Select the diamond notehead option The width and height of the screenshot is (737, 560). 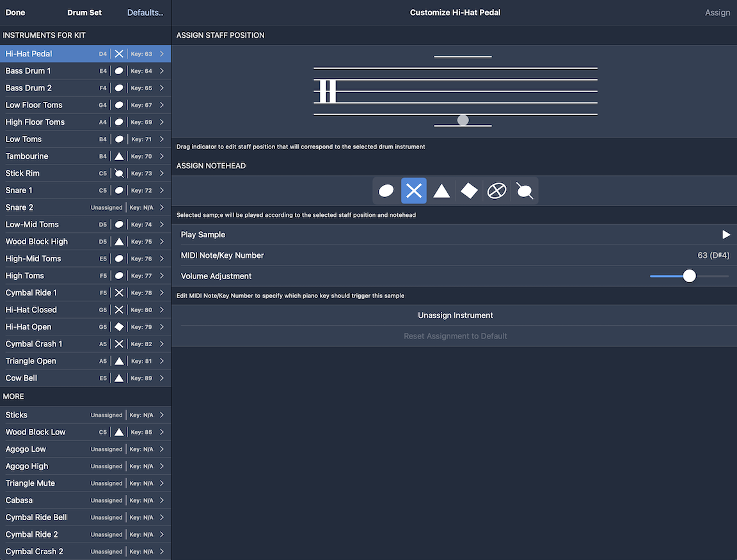tap(469, 191)
